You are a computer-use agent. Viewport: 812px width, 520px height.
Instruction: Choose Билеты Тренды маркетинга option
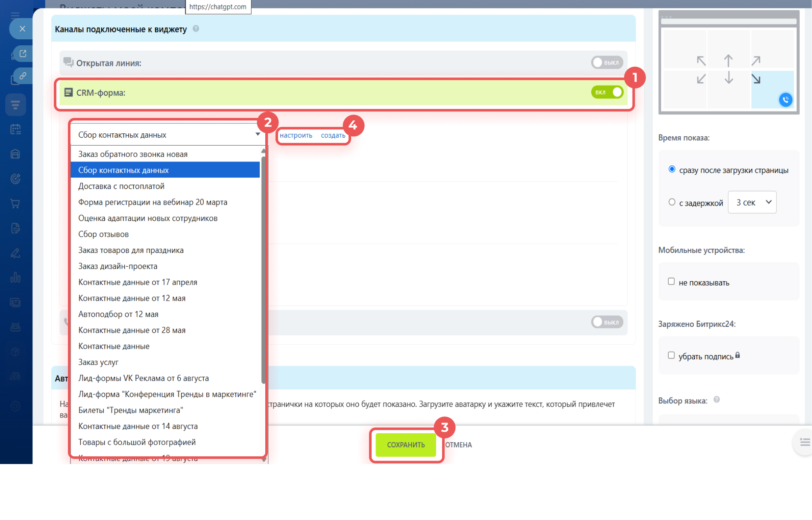pyautogui.click(x=165, y=410)
